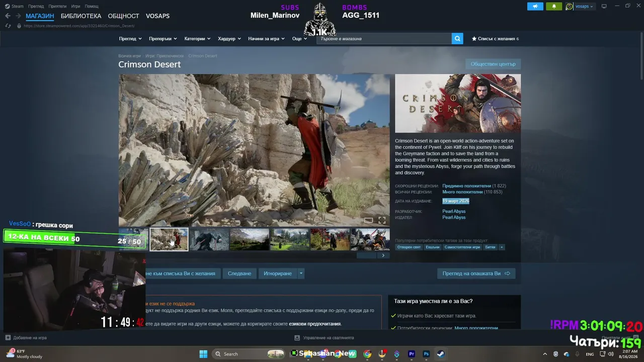Click the thumbnail strip scrollbar handle
This screenshot has width=644, height=362.
(x=366, y=255)
